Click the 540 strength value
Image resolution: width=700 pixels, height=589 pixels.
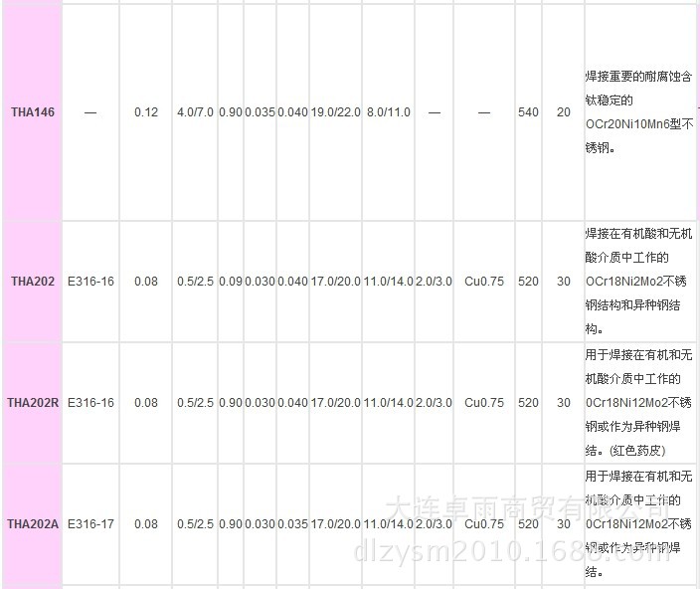tap(528, 112)
